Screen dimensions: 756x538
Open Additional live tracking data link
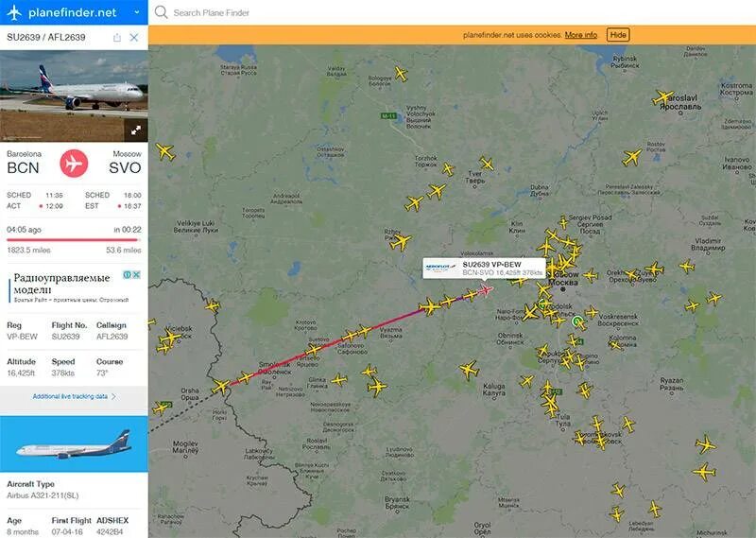[70, 396]
